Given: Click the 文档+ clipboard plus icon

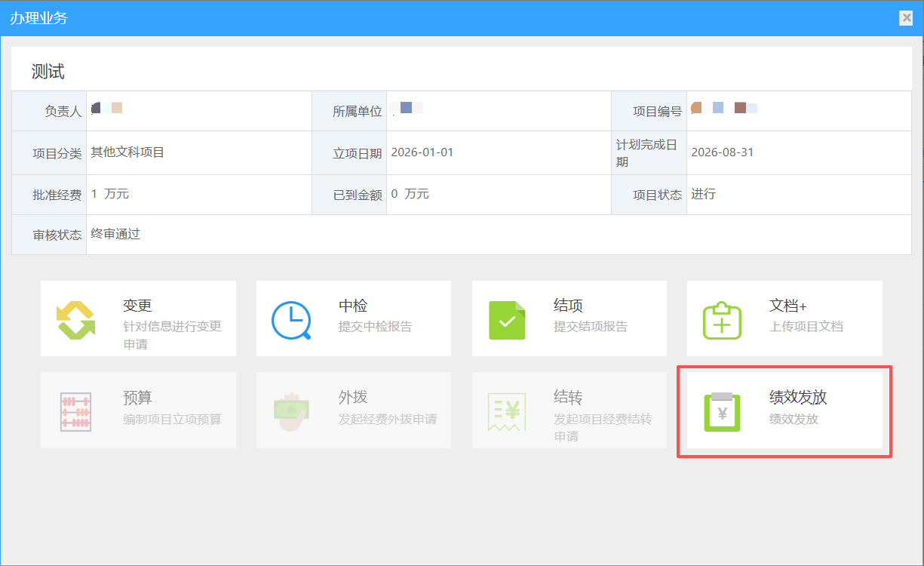Looking at the screenshot, I should [x=722, y=320].
